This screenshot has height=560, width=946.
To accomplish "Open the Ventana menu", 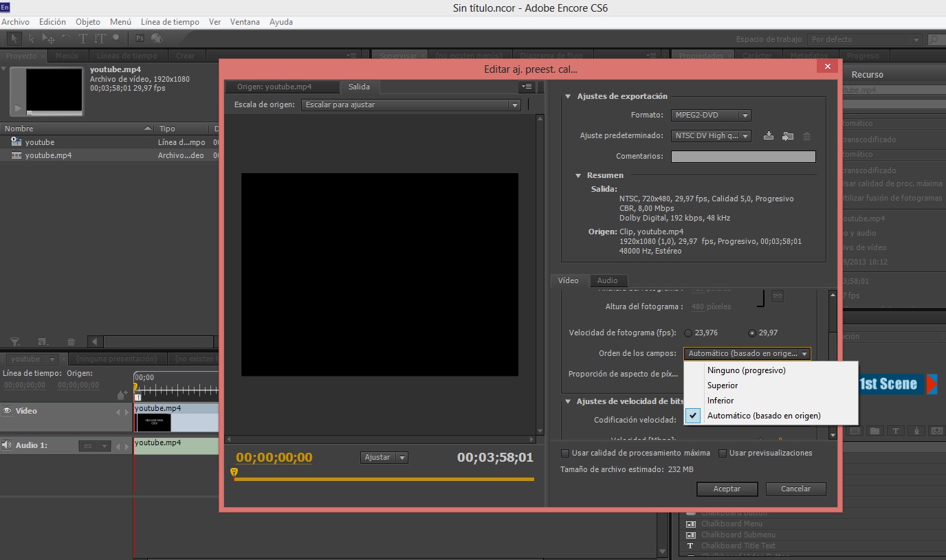I will tap(245, 22).
